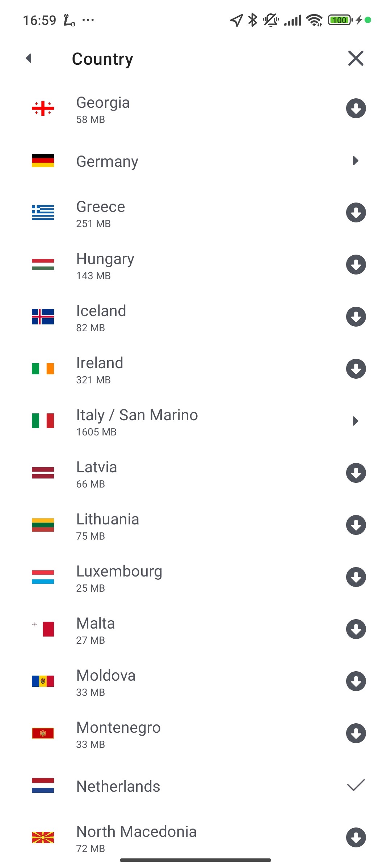391x868 pixels.
Task: Download the Greece map
Action: [x=356, y=213]
